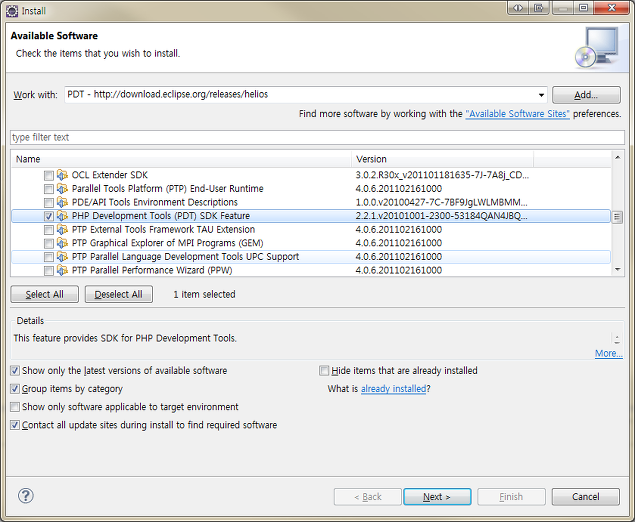Click the Eclipse Install title bar icon

pyautogui.click(x=12, y=11)
